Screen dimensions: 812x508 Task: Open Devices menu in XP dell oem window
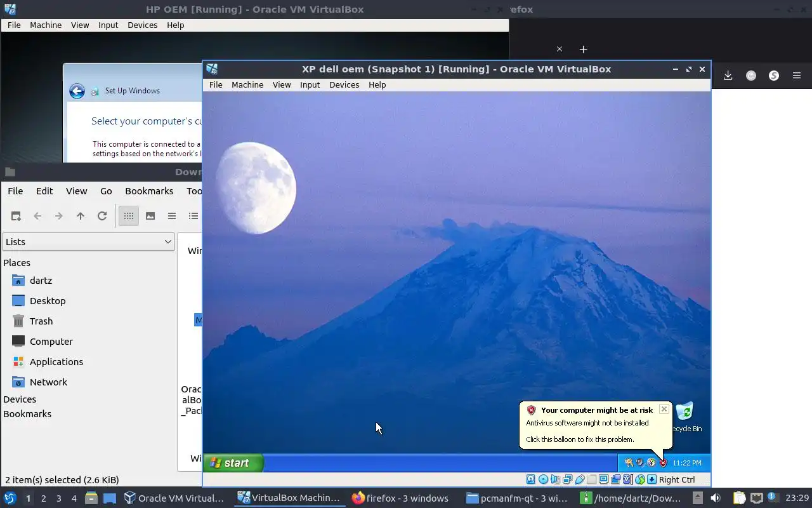344,84
